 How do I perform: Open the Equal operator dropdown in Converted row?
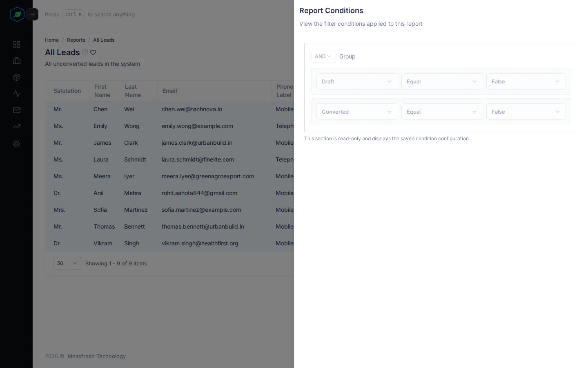tap(442, 112)
